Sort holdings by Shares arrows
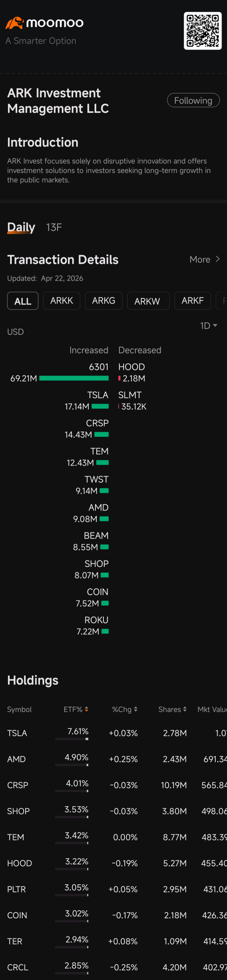The image size is (227, 980). point(185,709)
